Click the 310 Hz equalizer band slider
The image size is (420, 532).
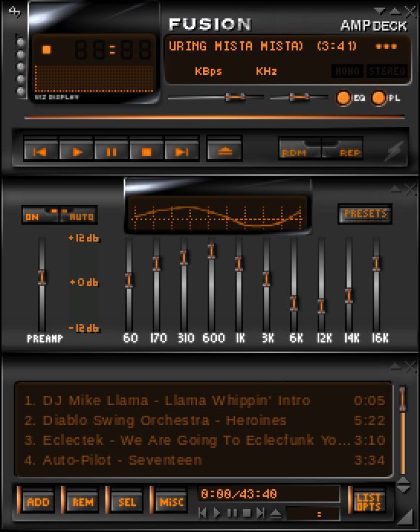(184, 257)
